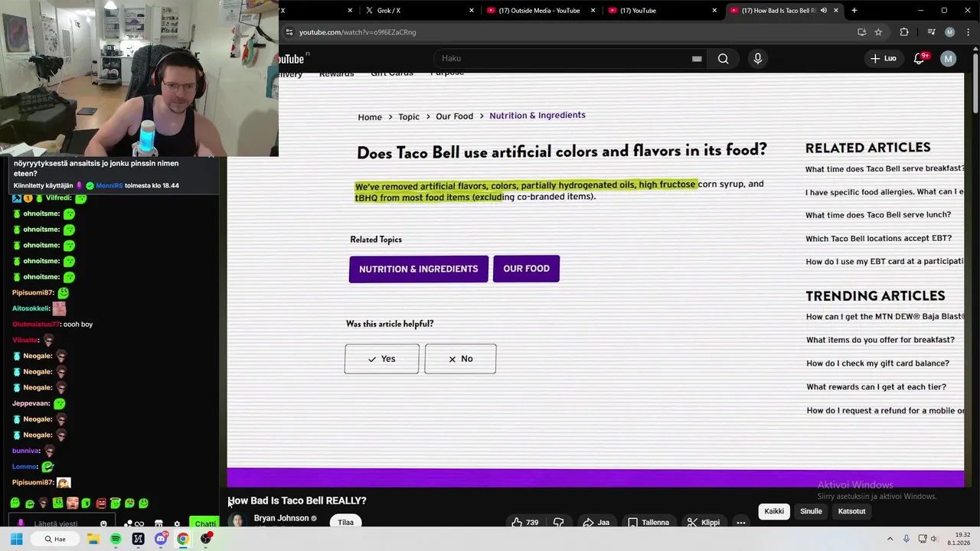Click chat message "oooh boy"

click(78, 324)
